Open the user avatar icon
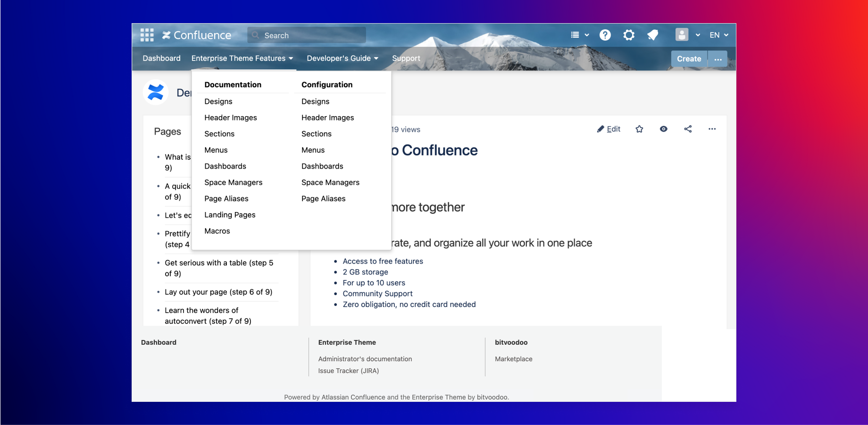The image size is (868, 425). [x=682, y=34]
